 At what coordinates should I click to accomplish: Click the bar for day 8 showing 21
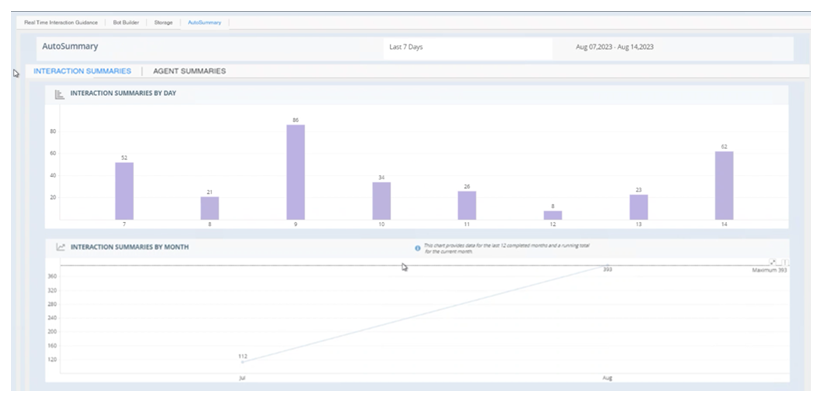coord(209,208)
